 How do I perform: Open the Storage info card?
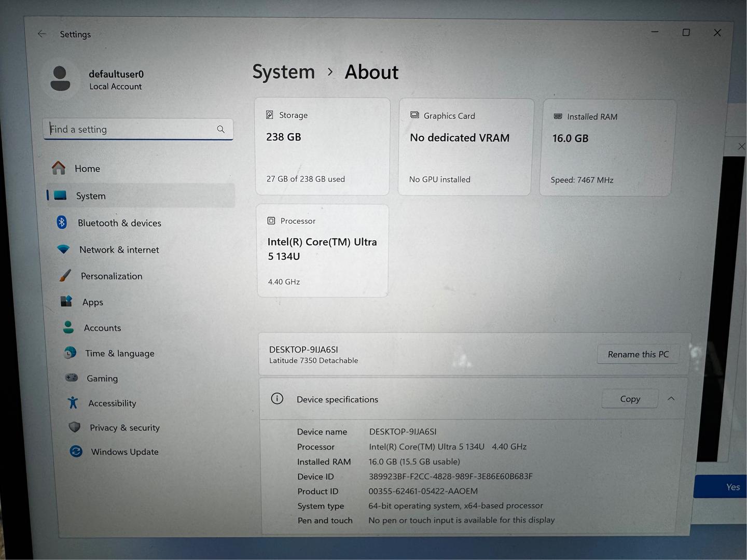[x=322, y=147]
